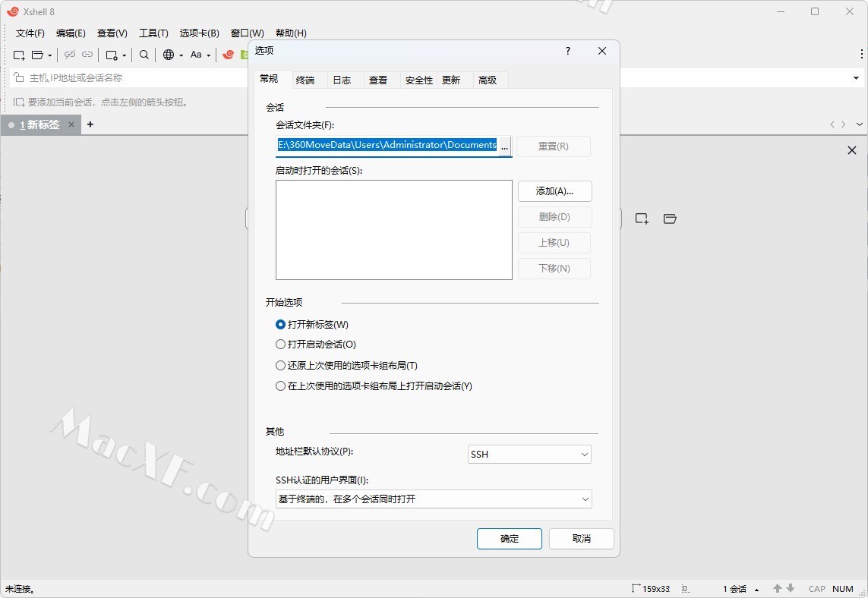
Task: Open the session Properties toolbar icon
Action: pos(112,55)
